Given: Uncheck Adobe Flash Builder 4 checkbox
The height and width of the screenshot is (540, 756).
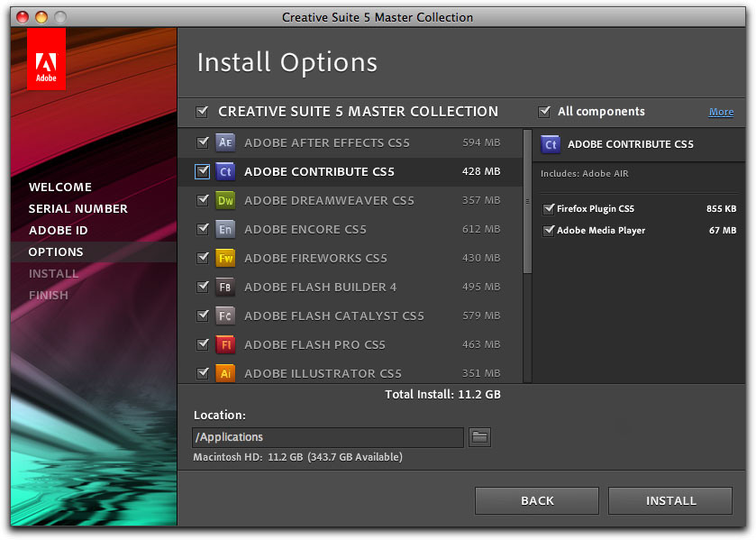Looking at the screenshot, I should [203, 287].
